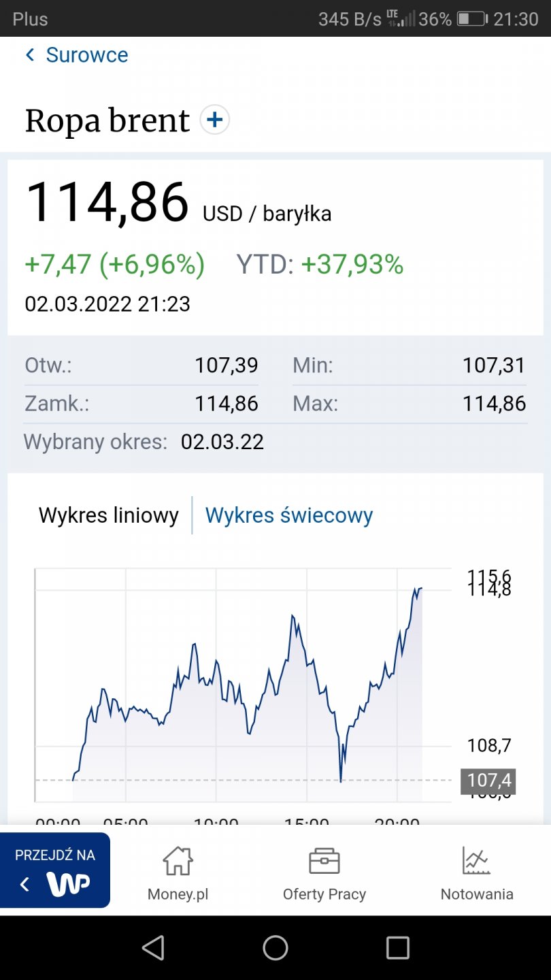
Task: Open Money.pl home icon
Action: click(178, 861)
